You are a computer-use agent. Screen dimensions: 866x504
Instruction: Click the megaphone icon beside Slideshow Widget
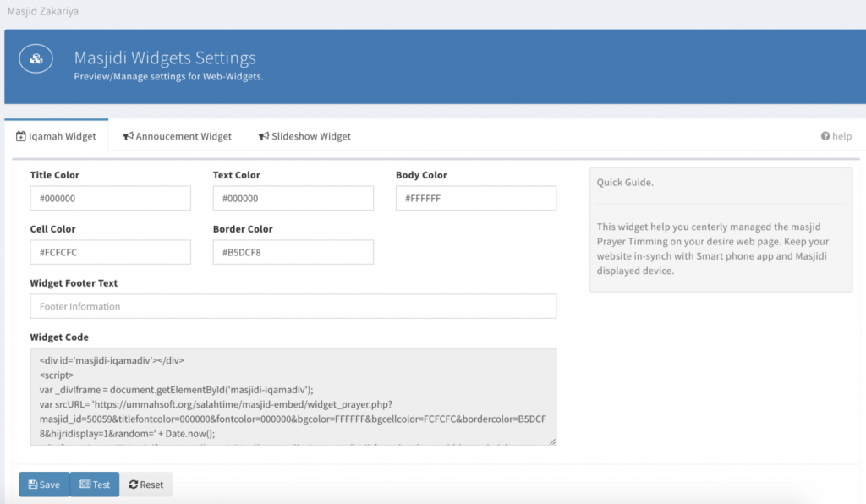point(264,136)
